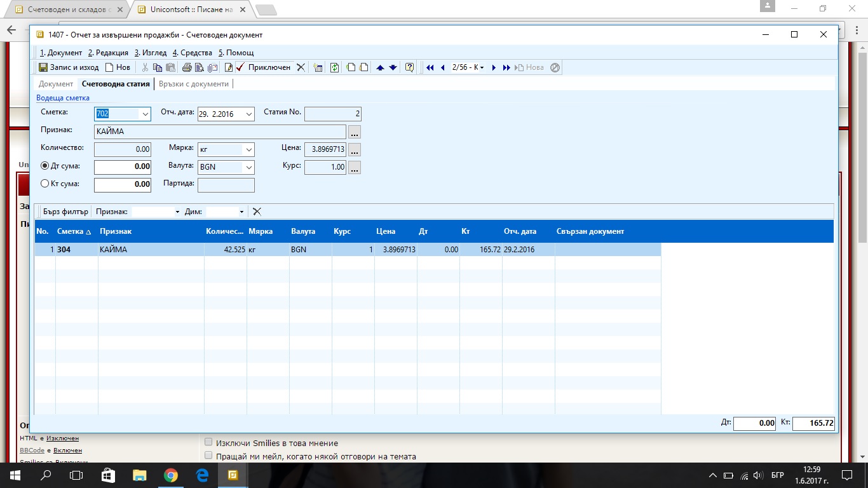This screenshot has height=488, width=868.
Task: Clear the quick filter with X icon
Action: coord(257,212)
